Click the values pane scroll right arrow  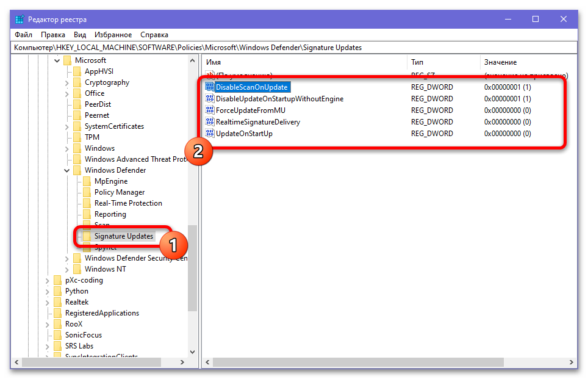point(571,362)
